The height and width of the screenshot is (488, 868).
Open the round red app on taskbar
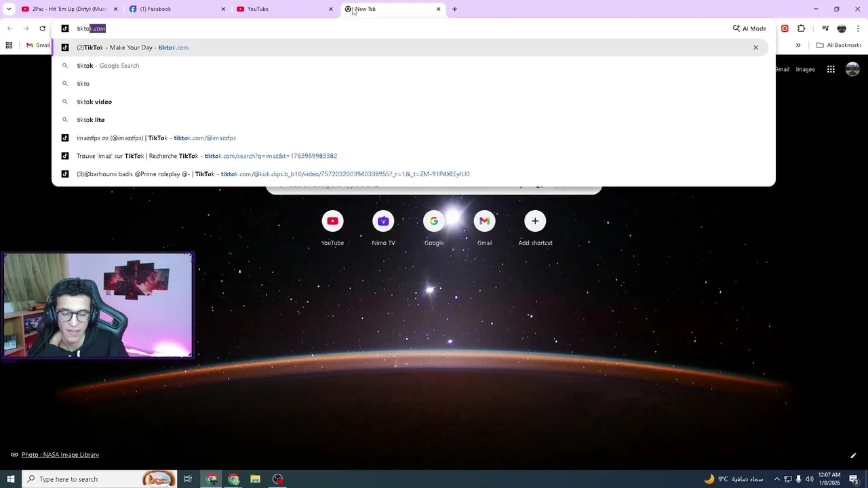pos(277,479)
